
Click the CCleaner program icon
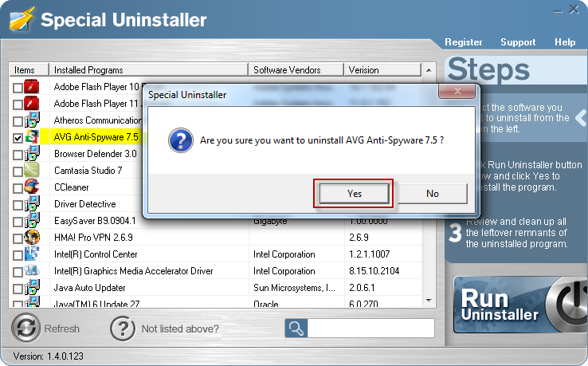[x=32, y=187]
